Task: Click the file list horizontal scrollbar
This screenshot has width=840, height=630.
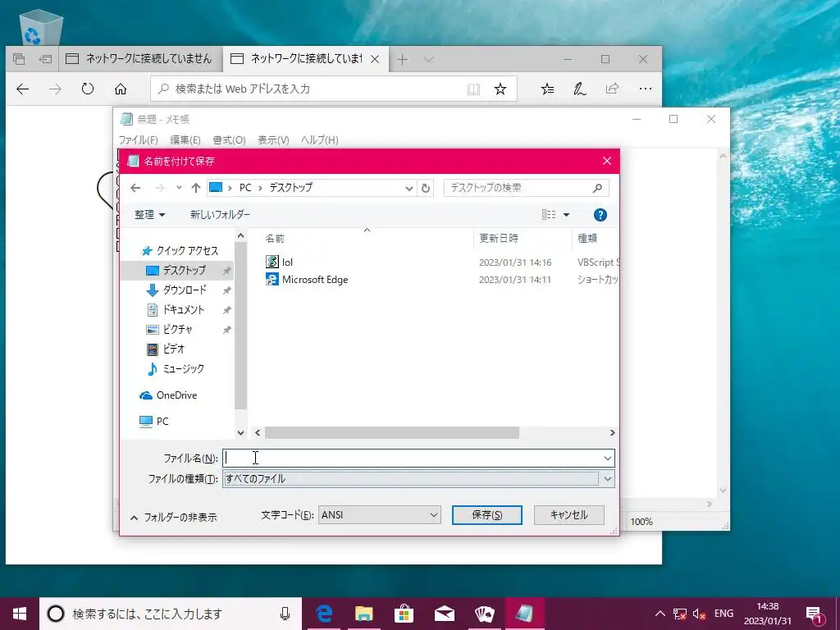Action: (x=391, y=433)
